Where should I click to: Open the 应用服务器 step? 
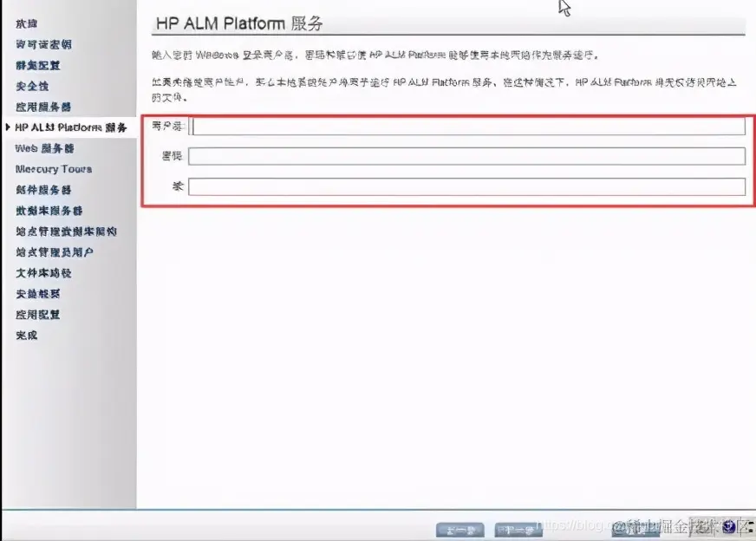pos(43,107)
